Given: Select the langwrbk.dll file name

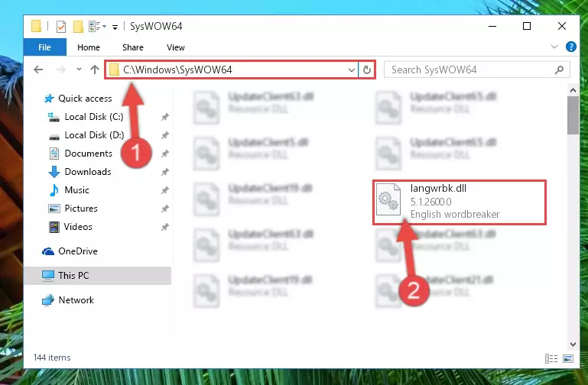Looking at the screenshot, I should click(438, 188).
